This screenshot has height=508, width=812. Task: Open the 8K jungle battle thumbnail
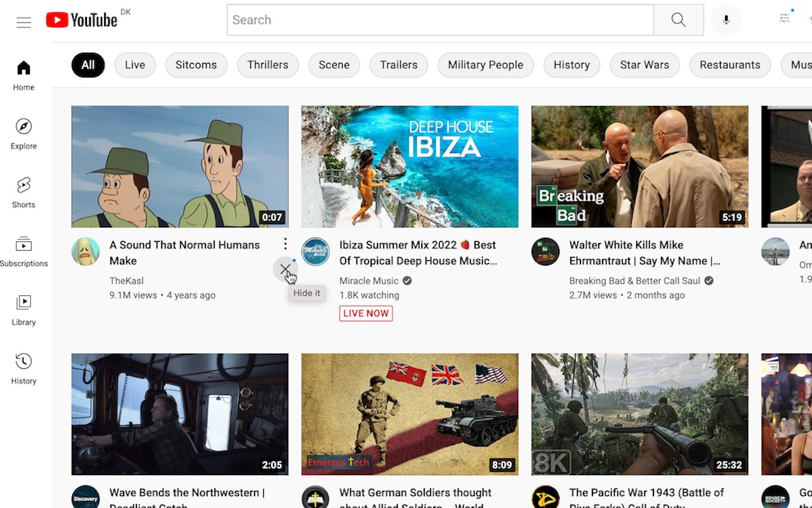[640, 414]
